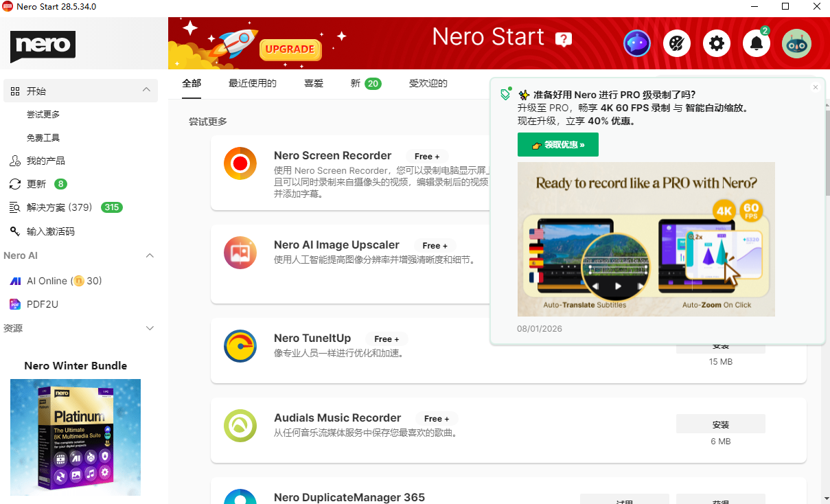The height and width of the screenshot is (504, 830).
Task: Open PDF2U in the sidebar
Action: coord(43,304)
